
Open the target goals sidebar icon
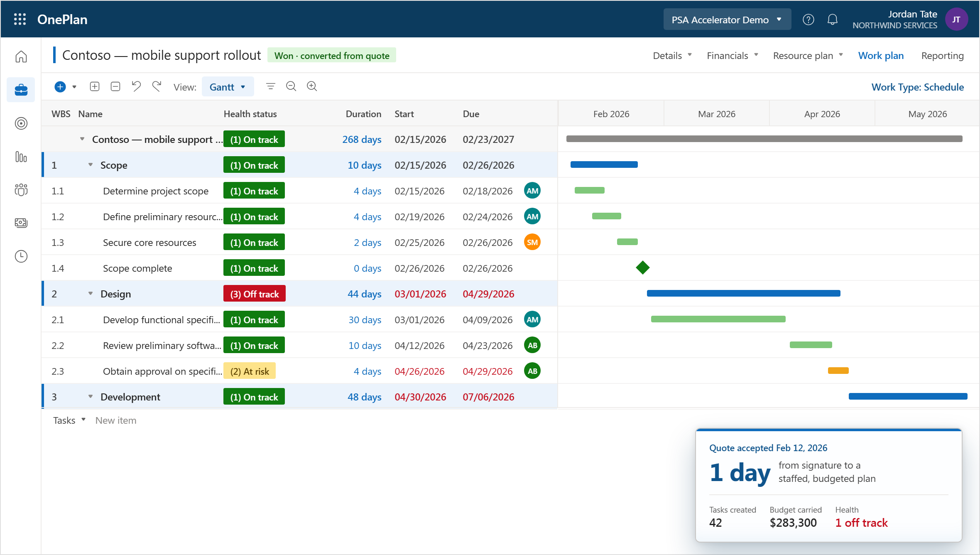click(21, 123)
